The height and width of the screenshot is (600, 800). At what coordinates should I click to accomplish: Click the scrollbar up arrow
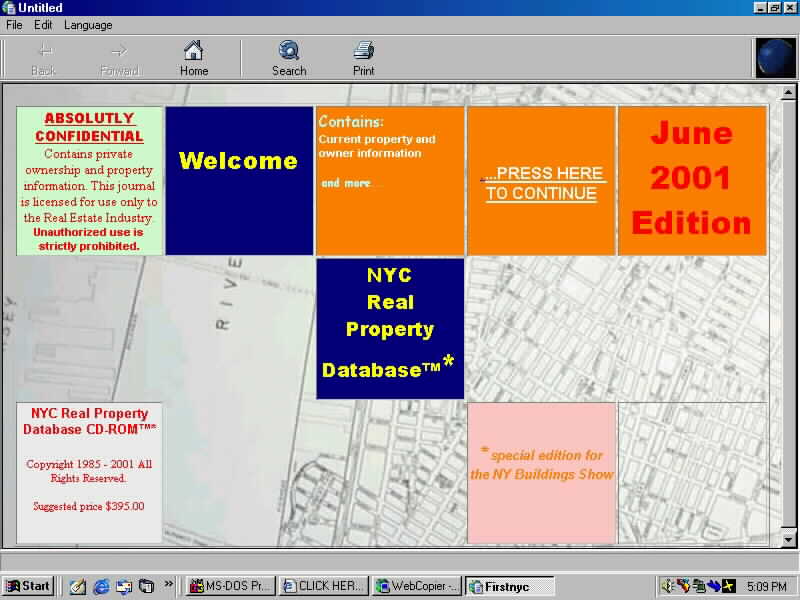point(789,91)
